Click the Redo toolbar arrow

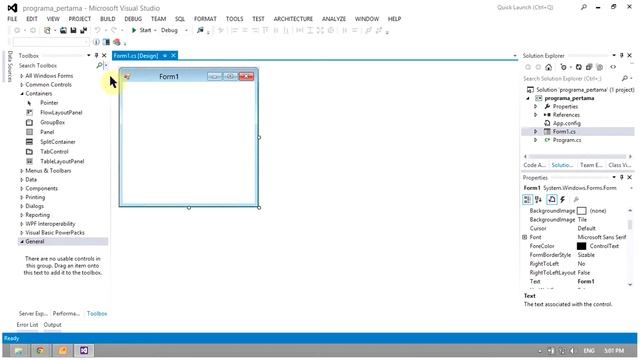tap(113, 30)
